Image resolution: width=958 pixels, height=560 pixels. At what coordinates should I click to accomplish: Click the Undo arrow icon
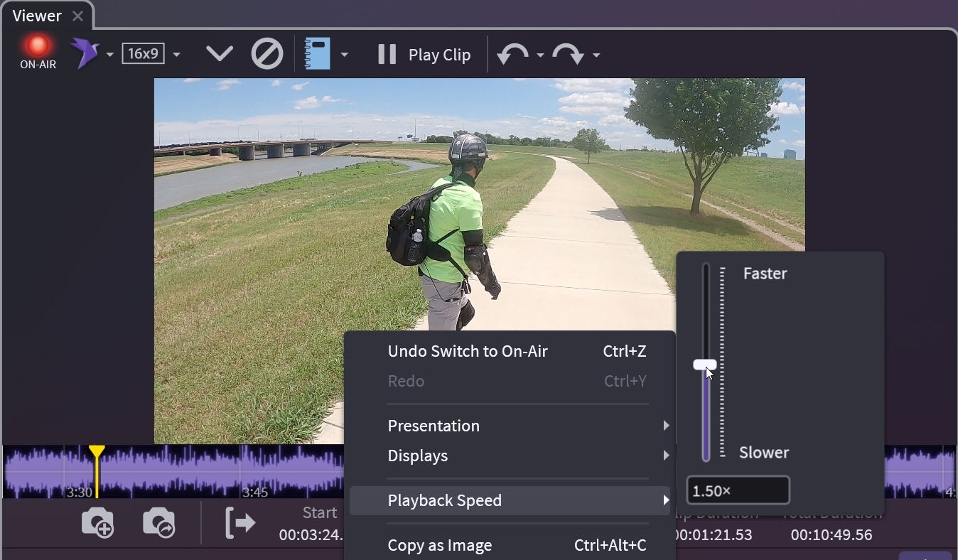(512, 54)
